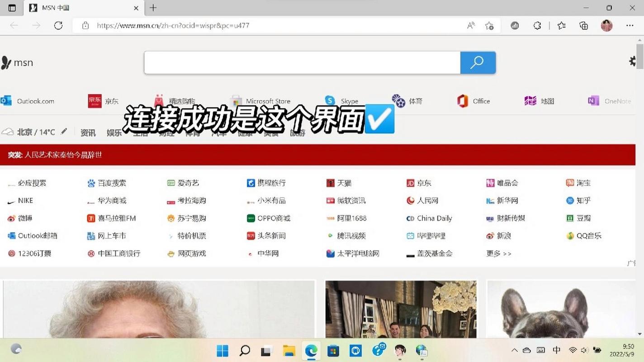Image resolution: width=644 pixels, height=362 pixels.
Task: Click the user profile avatar
Action: click(x=606, y=25)
